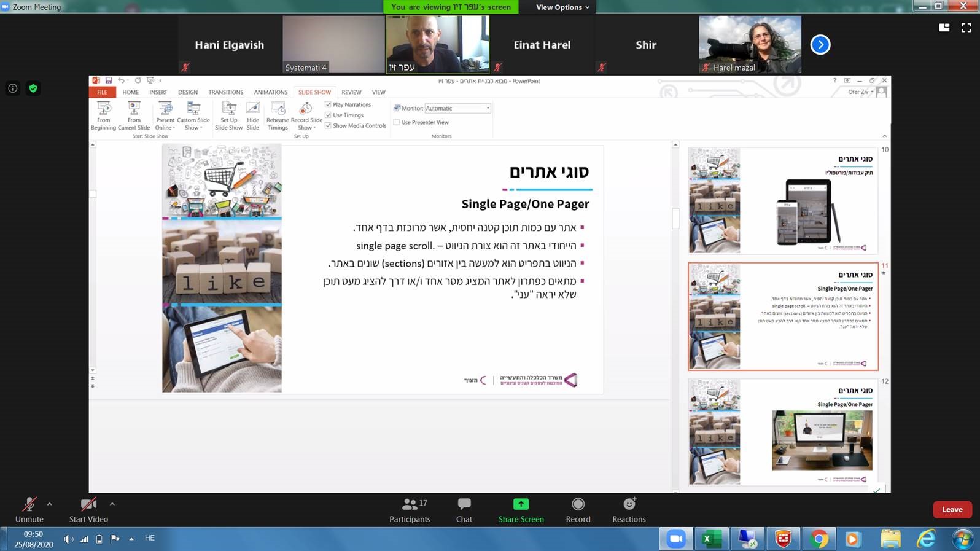The image size is (980, 551).
Task: Open the View Options dropdown
Action: [x=562, y=7]
